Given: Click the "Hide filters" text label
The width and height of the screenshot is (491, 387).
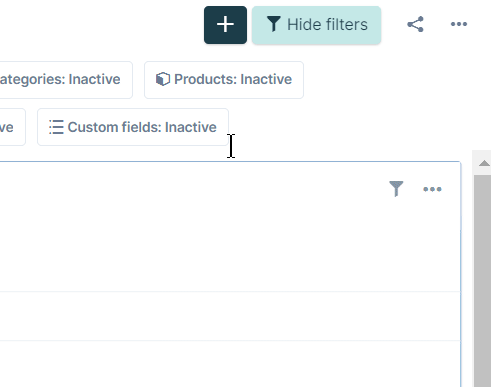Looking at the screenshot, I should pos(327,25).
